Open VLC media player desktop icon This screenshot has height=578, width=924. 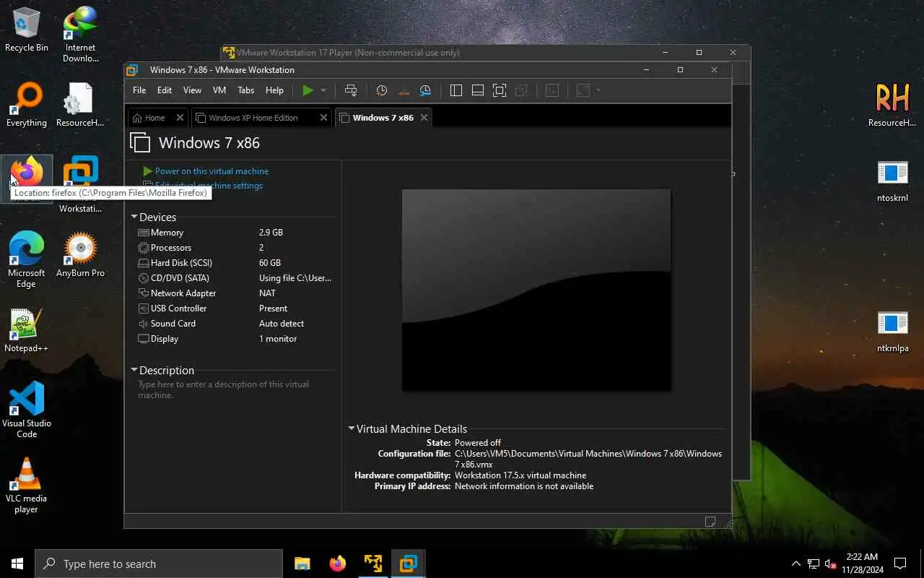coord(27,486)
